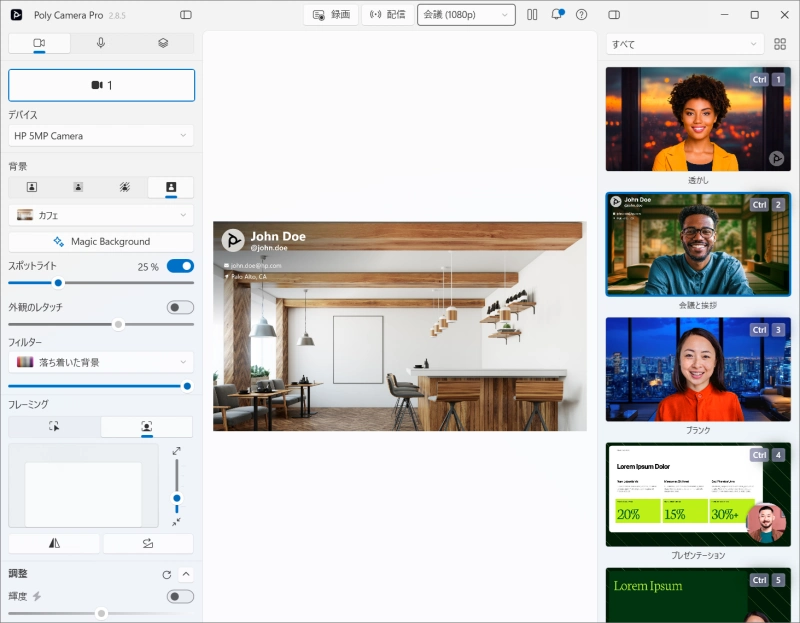Enable the 外観のレタッチ toggle
800x623 pixels.
(x=180, y=307)
